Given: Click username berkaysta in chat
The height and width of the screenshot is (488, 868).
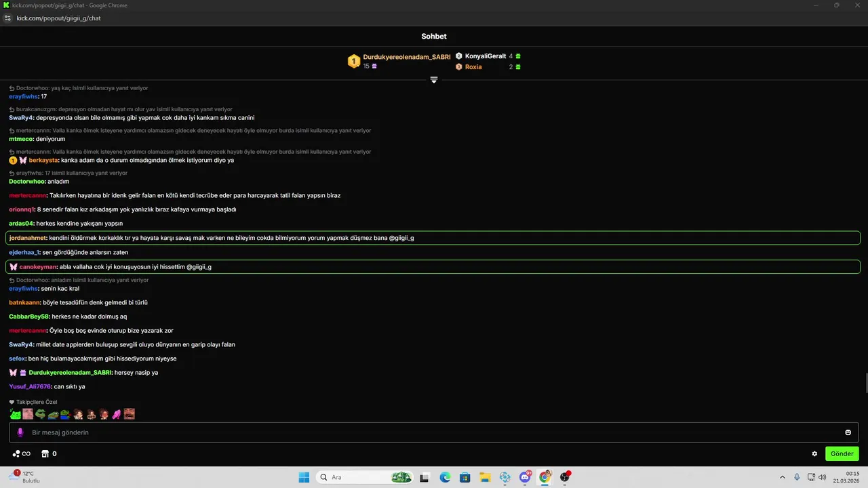Looking at the screenshot, I should 43,161.
